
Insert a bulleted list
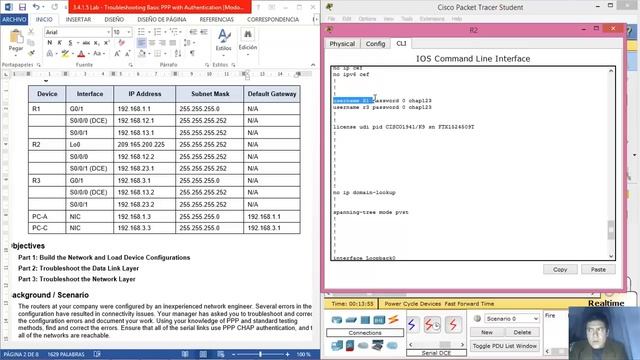(x=142, y=32)
